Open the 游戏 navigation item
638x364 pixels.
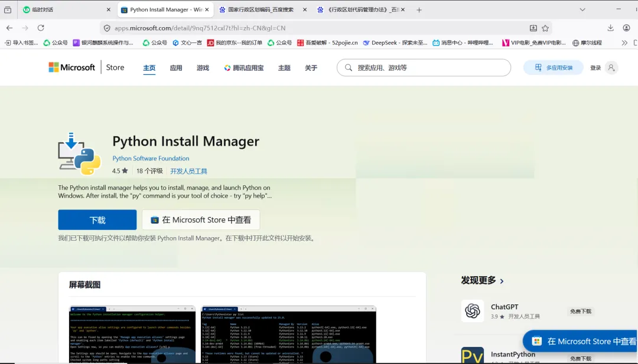[203, 68]
